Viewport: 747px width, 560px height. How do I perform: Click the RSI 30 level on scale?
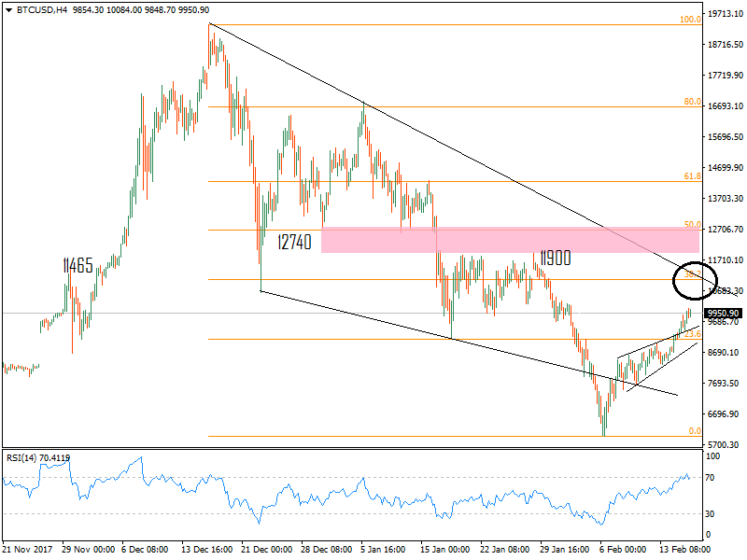[x=710, y=514]
